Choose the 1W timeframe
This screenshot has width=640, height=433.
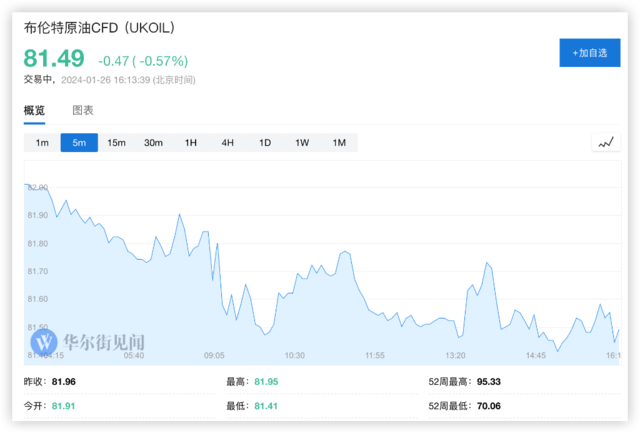point(302,143)
